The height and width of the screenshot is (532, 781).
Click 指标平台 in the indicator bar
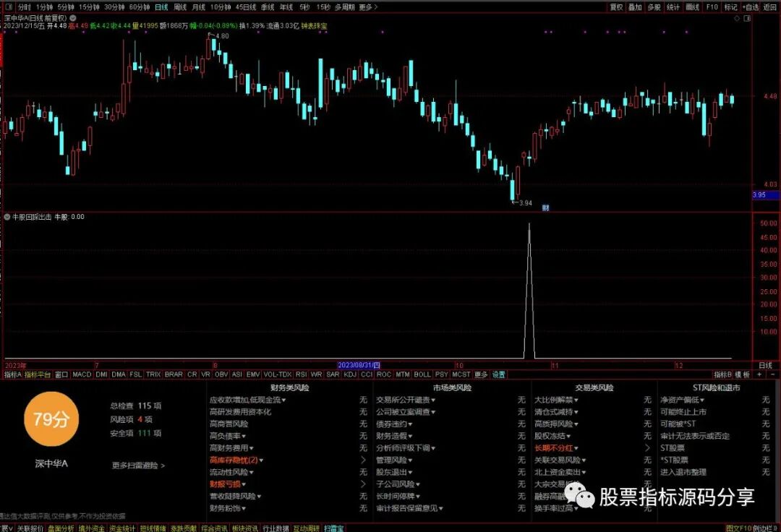click(x=38, y=374)
